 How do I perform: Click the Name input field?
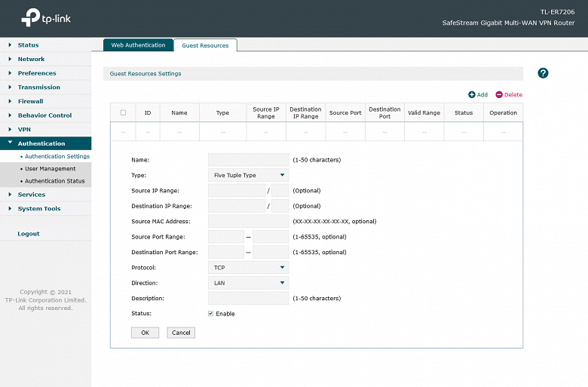(x=248, y=160)
